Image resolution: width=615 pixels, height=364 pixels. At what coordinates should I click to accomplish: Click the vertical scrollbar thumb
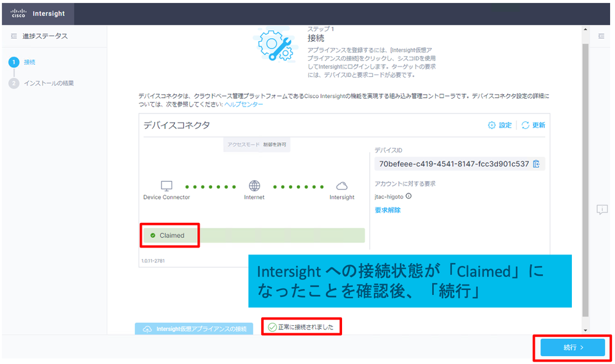(x=585, y=180)
